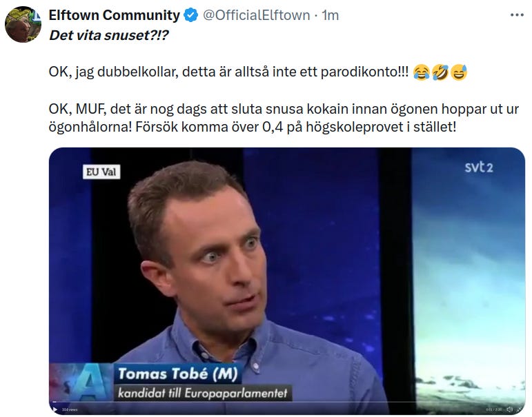Open the tweet by clicking the MUF paragraph
The image size is (532, 417).
(x=284, y=118)
